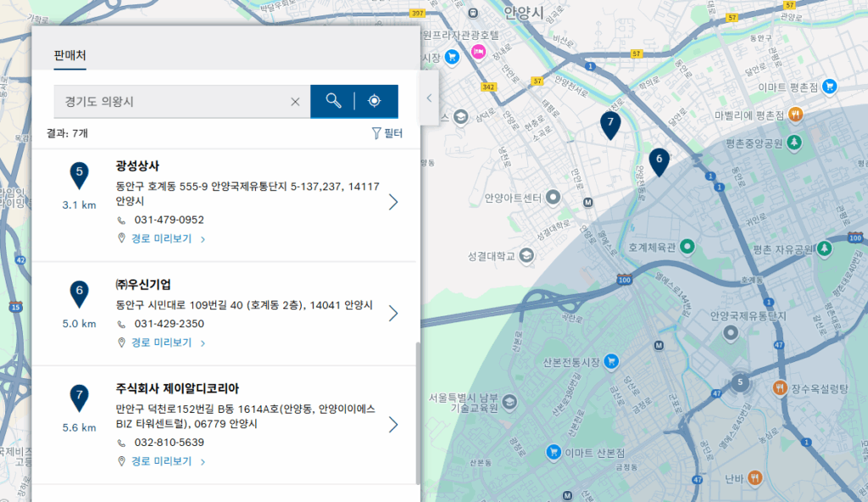Image resolution: width=868 pixels, height=502 pixels.
Task: Click 주식회사 제이알디코리아 store name
Action: (177, 388)
